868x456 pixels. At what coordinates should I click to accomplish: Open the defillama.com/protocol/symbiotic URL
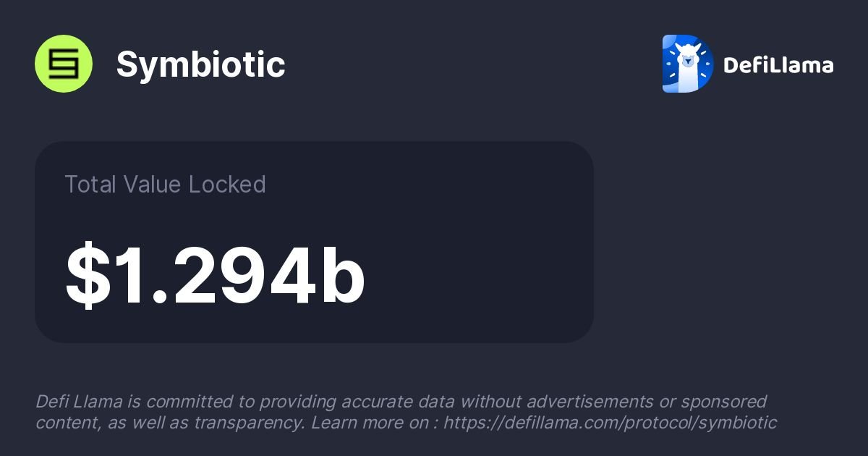(610, 423)
